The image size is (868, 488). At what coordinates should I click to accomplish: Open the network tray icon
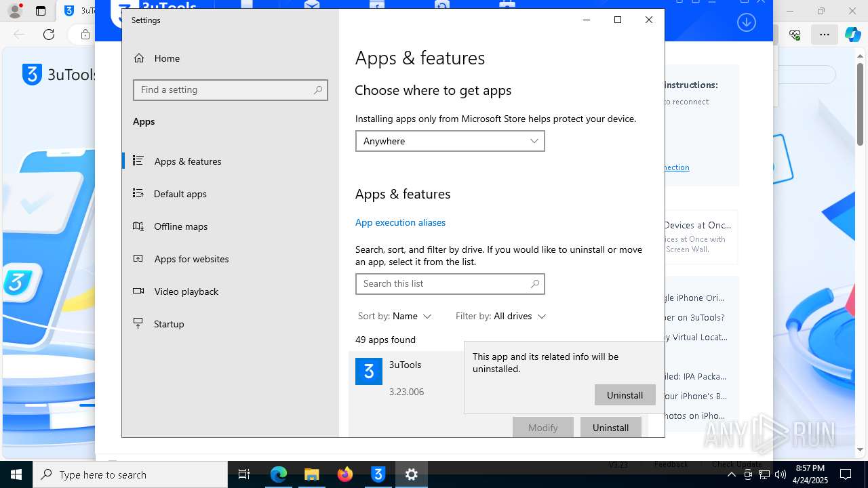tap(764, 474)
